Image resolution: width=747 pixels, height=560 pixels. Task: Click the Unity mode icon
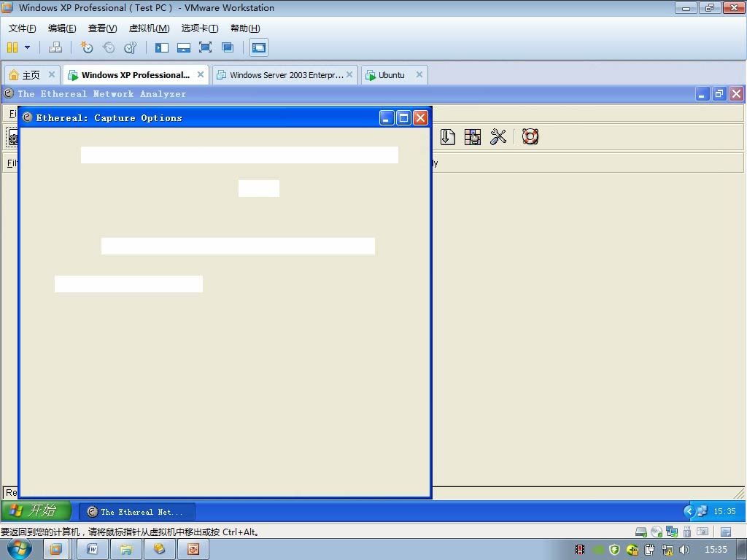228,47
